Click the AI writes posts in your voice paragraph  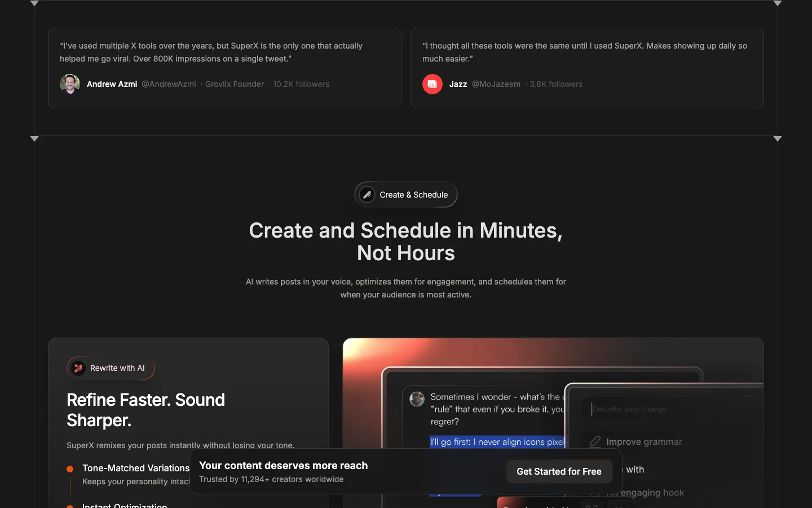click(x=406, y=288)
